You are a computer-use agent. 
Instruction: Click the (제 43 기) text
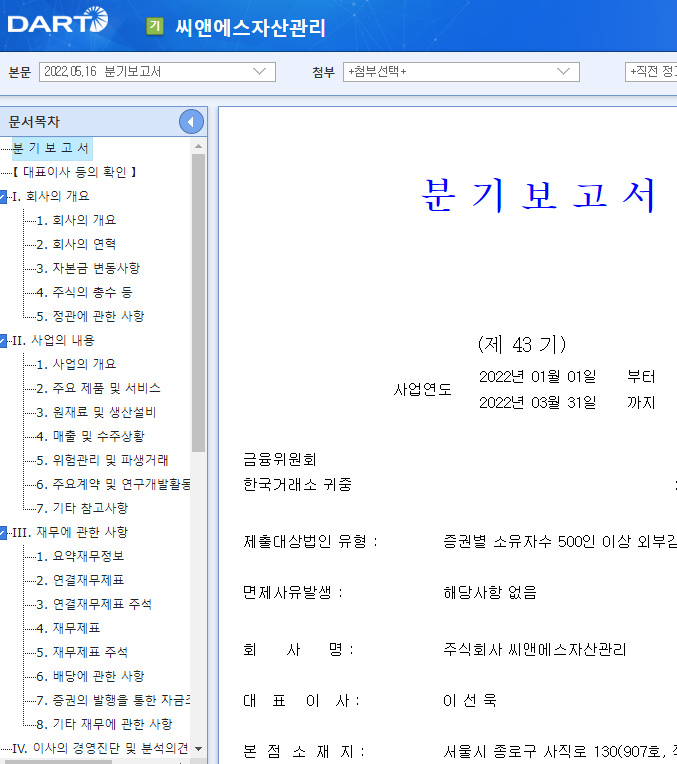522,345
